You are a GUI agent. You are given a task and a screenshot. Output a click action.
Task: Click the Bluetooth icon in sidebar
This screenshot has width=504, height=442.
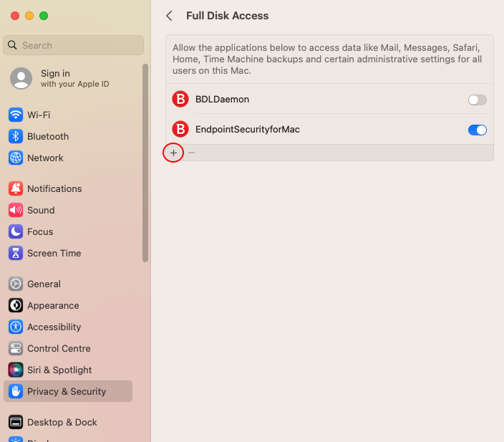click(x=16, y=136)
